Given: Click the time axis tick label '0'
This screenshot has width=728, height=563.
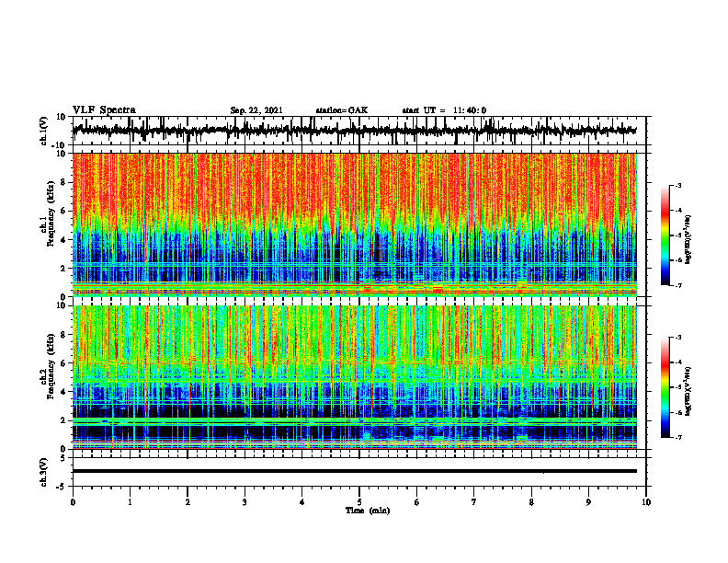Looking at the screenshot, I should coord(73,502).
